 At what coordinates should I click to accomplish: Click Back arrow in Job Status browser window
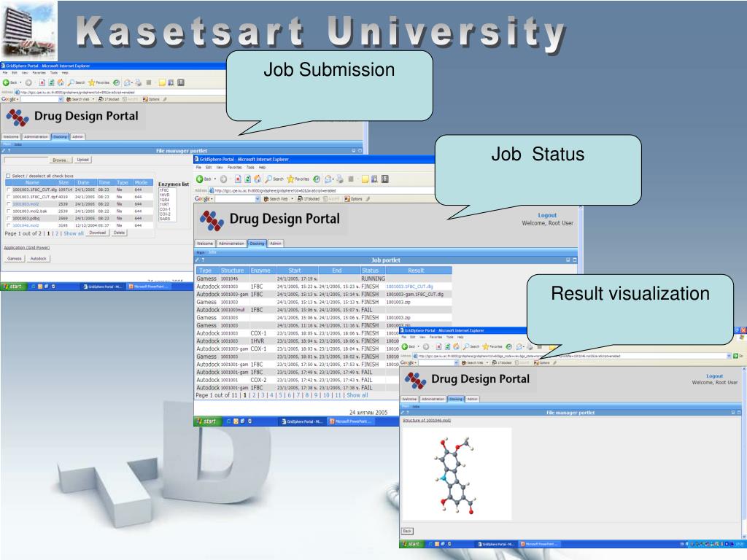(x=200, y=179)
